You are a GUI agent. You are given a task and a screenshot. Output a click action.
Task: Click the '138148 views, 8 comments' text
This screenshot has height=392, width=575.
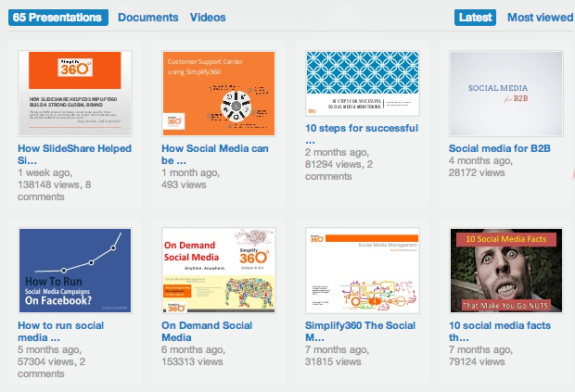coord(55,191)
